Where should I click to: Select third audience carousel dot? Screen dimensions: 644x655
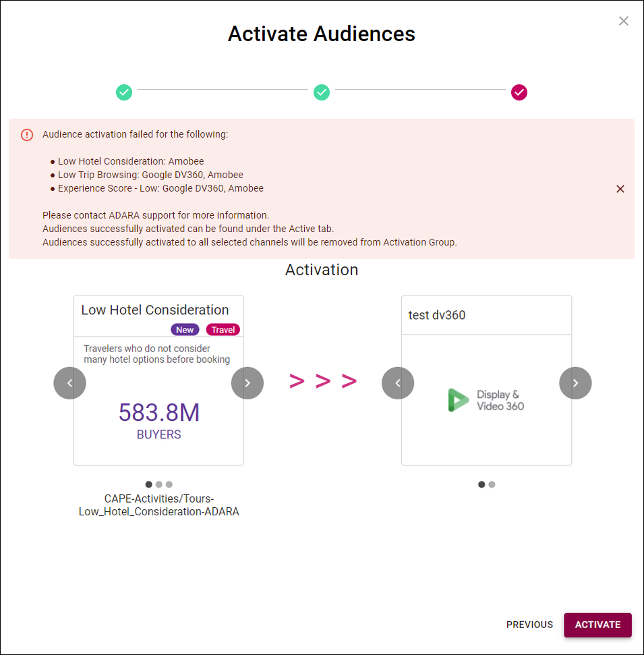(x=169, y=484)
